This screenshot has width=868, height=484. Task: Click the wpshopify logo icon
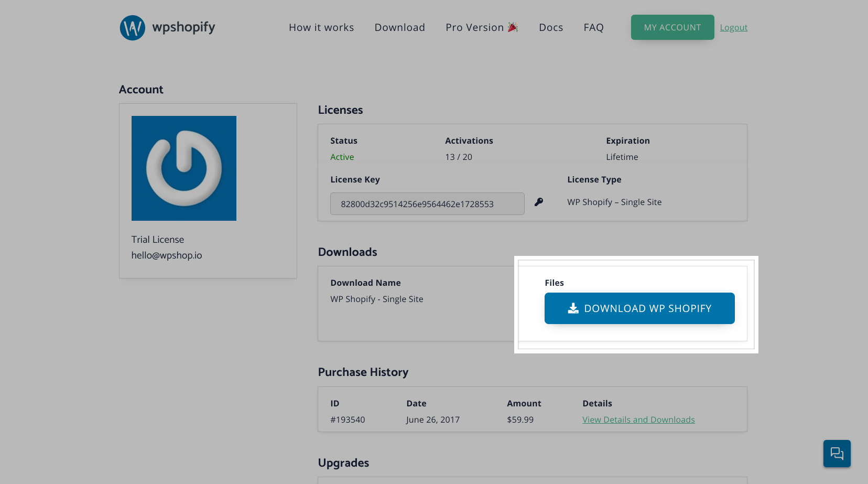[133, 28]
